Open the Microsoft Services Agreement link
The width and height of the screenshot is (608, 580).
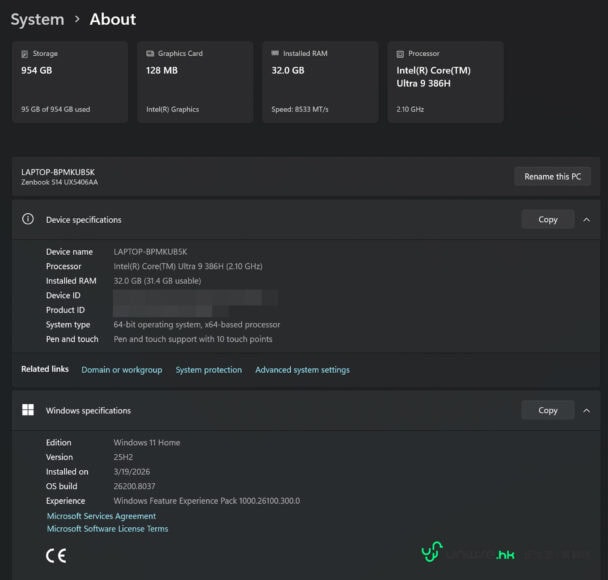[x=101, y=516]
